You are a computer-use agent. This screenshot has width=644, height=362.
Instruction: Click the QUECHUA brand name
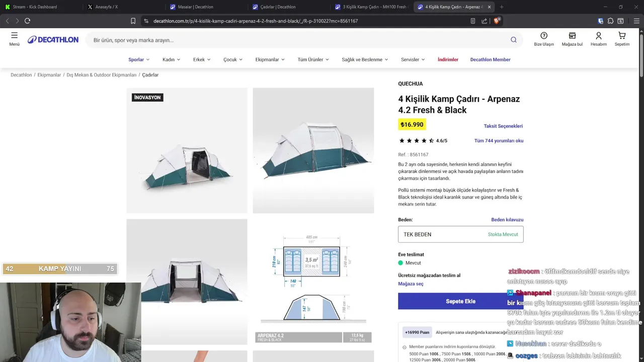(411, 84)
